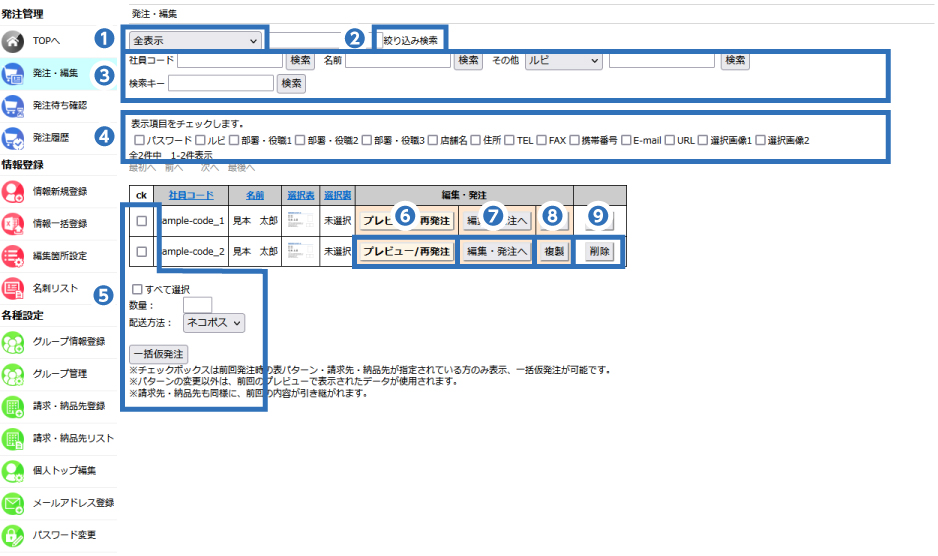Viewport: 938px width, 556px height.
Task: Open the 発注履歴 history icon
Action: [13, 137]
